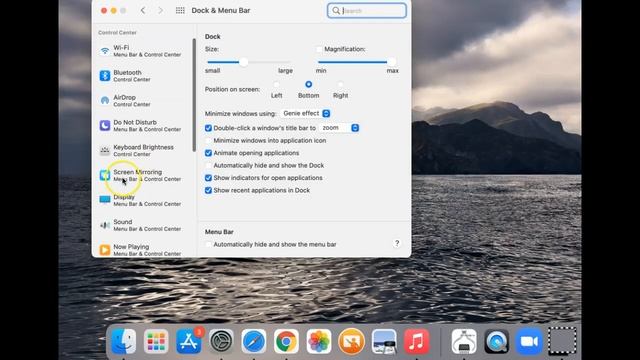This screenshot has height=360, width=640.
Task: Select Screen Mirroring in the sidebar
Action: point(141,176)
